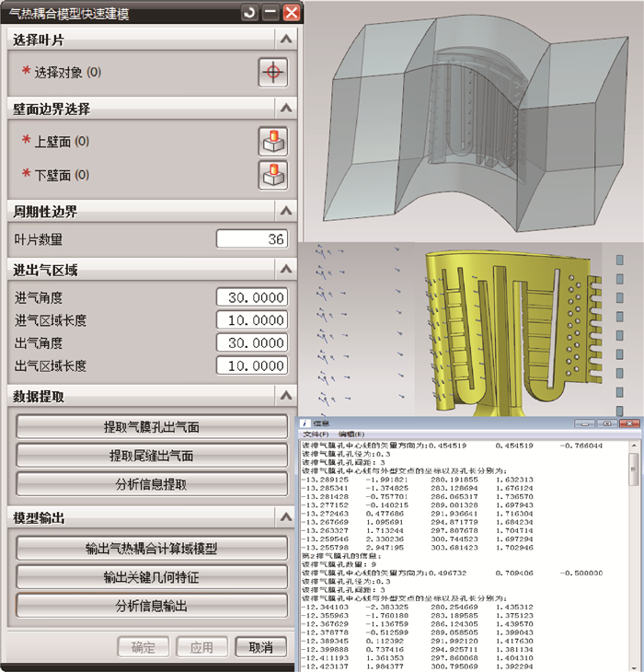This screenshot has width=644, height=672.
Task: Collapse the 周期性边界 section
Action: coord(286,211)
